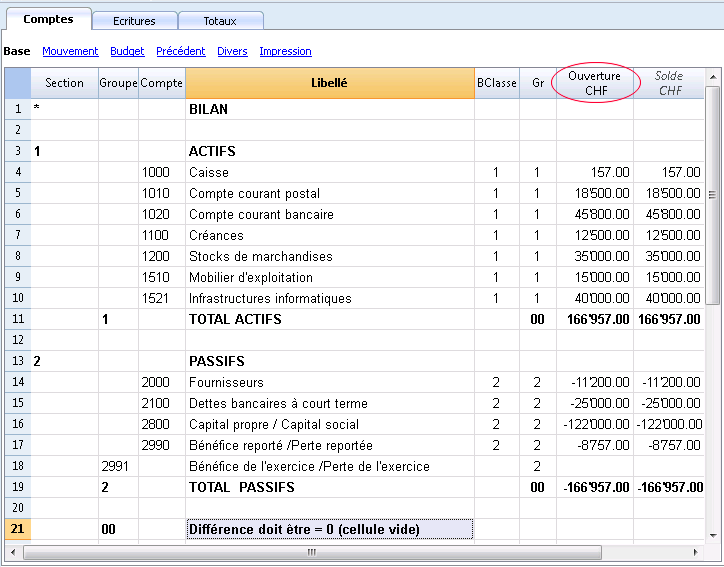The height and width of the screenshot is (567, 724).
Task: Click Solde amount 12'500.00
Action: (x=669, y=235)
